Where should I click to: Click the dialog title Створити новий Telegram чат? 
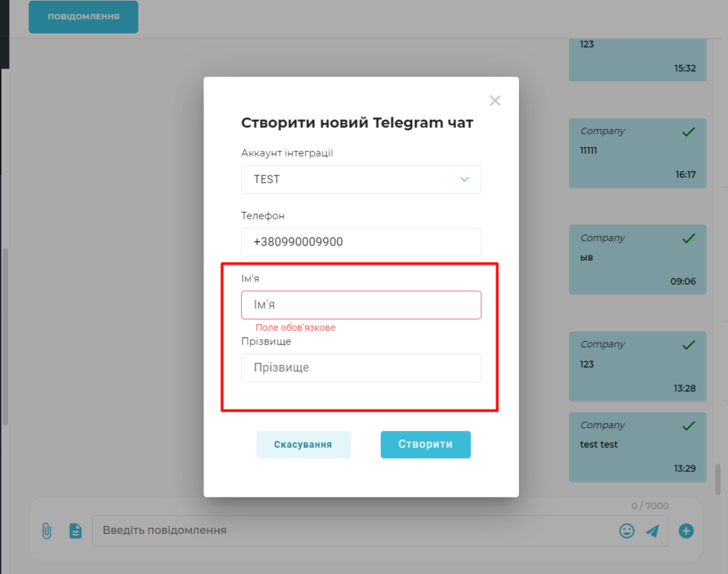click(357, 123)
